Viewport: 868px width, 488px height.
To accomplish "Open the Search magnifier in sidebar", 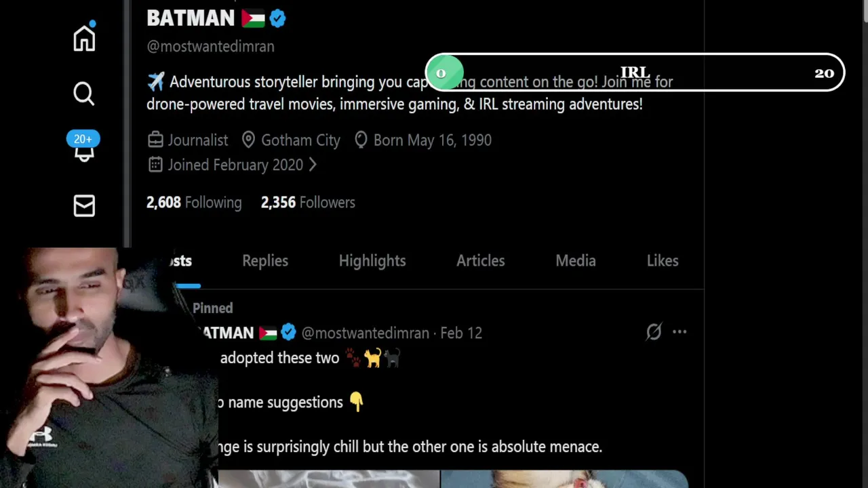I will (84, 94).
